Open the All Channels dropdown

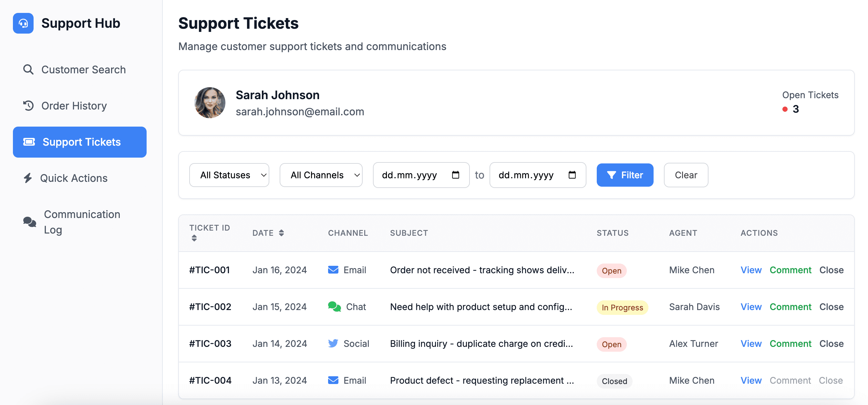[320, 175]
